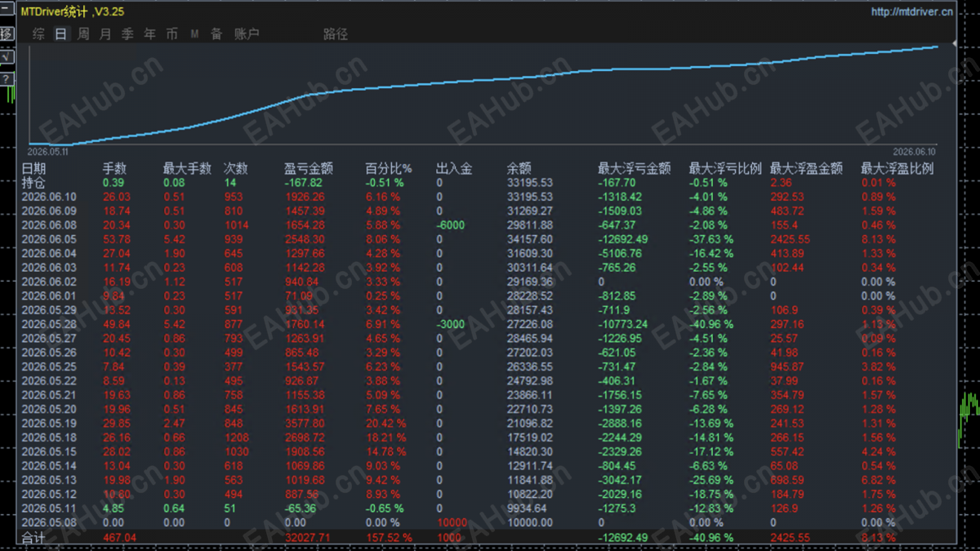Select the 日 daily statistics tab
This screenshot has height=551, width=980.
pyautogui.click(x=60, y=33)
